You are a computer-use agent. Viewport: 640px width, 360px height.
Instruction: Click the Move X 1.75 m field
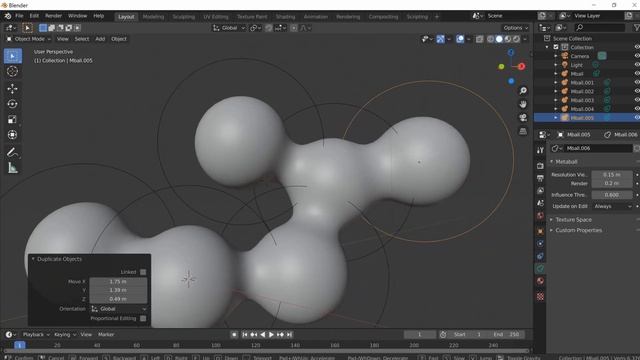pos(118,282)
